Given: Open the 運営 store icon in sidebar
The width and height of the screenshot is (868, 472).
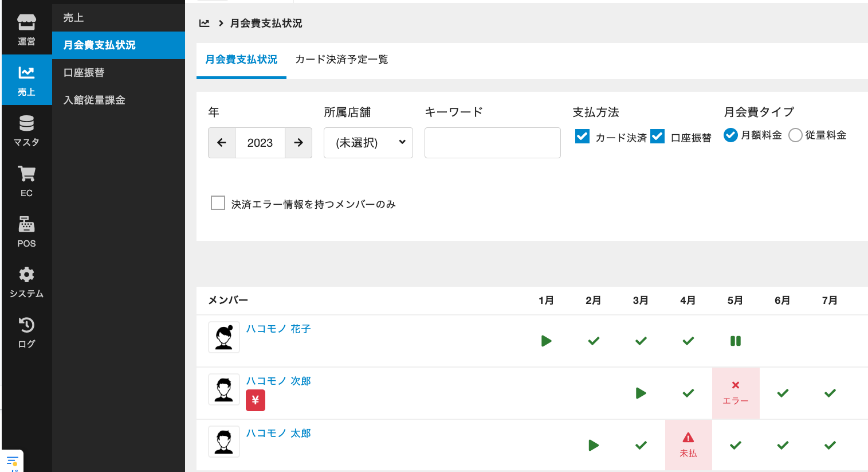Looking at the screenshot, I should coord(26,30).
